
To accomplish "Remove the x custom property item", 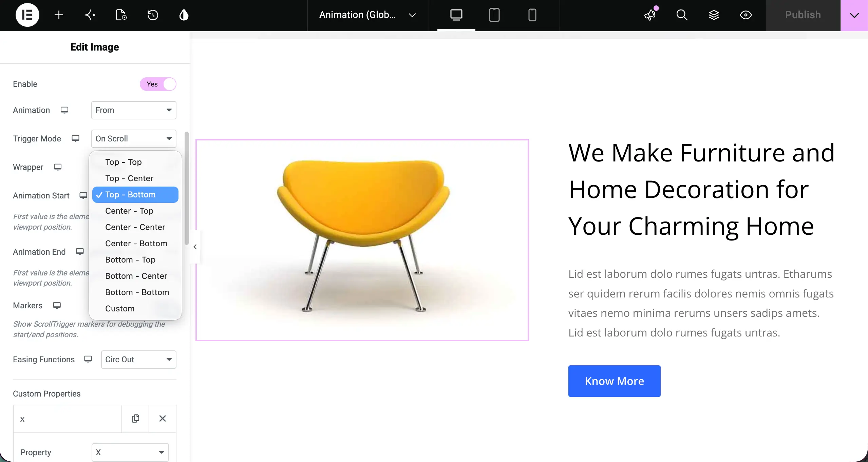I will (163, 419).
